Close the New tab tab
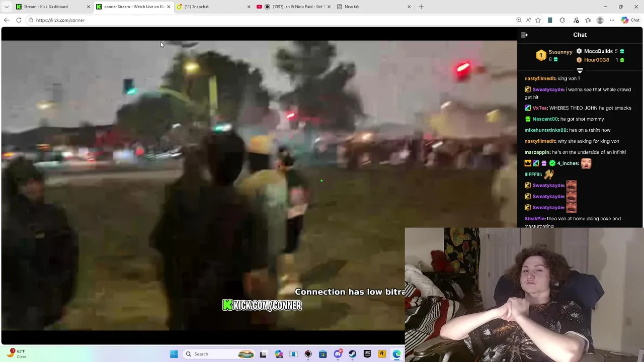 (x=409, y=7)
